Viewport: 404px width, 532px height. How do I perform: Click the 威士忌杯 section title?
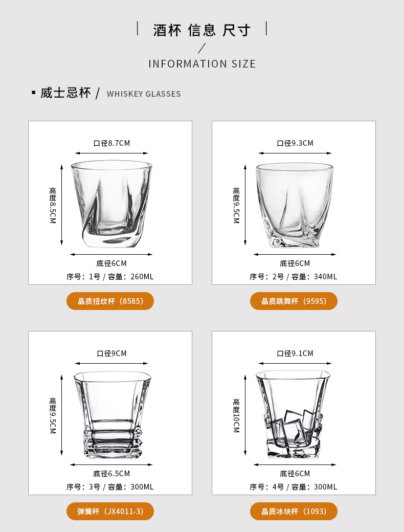click(65, 93)
